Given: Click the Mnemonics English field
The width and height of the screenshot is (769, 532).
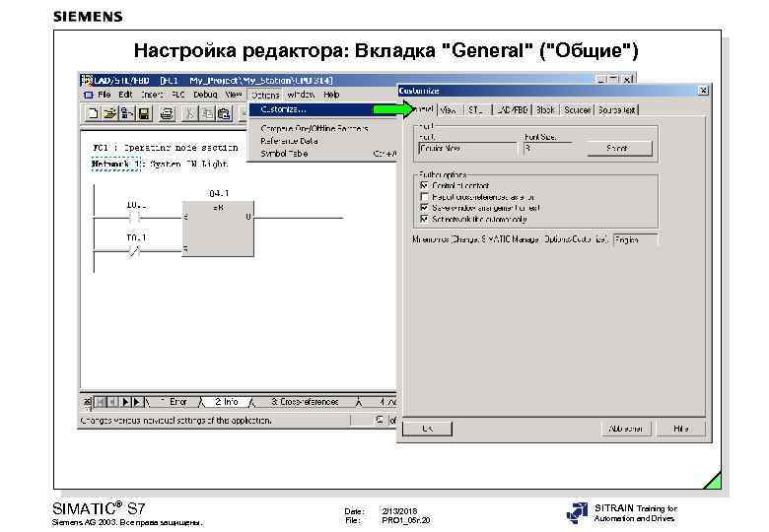Looking at the screenshot, I should (636, 240).
